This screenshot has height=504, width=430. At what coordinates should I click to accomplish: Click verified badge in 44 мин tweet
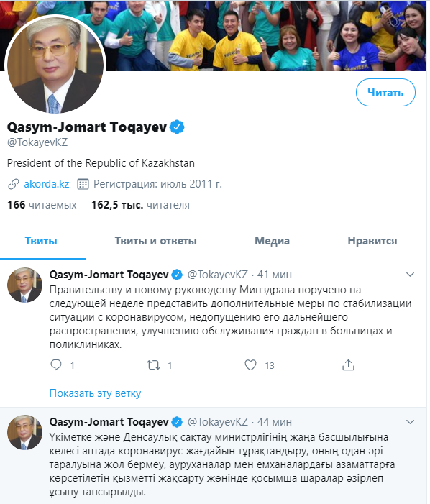(x=177, y=422)
